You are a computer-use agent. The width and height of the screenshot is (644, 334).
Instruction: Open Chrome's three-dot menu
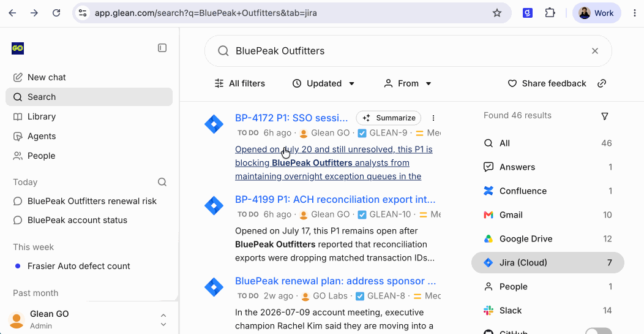(635, 13)
